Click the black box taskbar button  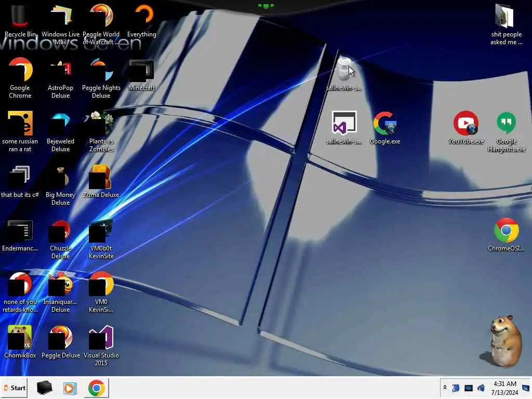44,388
